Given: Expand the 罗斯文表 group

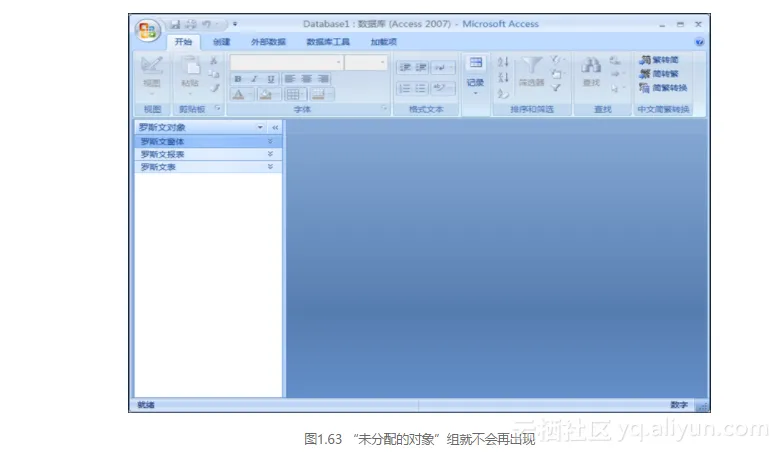Looking at the screenshot, I should pos(270,167).
